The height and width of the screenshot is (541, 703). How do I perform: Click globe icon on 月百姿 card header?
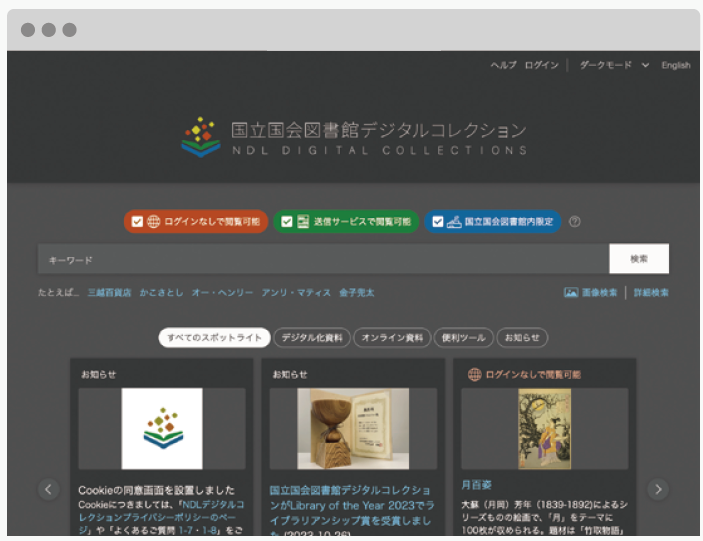474,374
